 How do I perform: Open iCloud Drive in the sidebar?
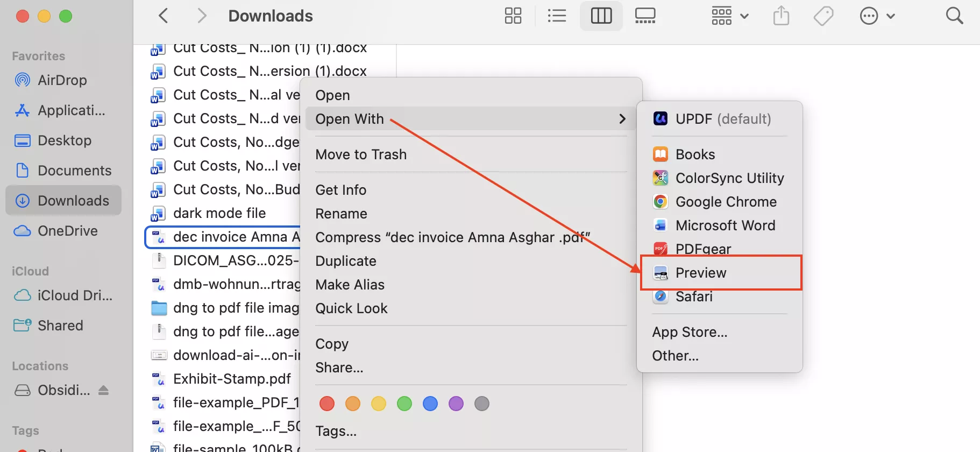(63, 295)
